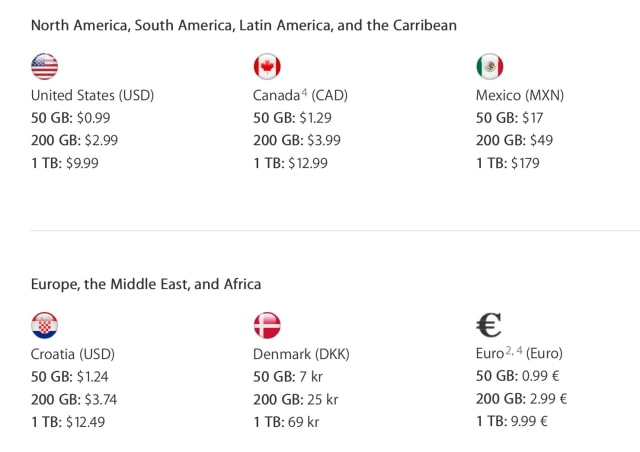Click the Canada flag icon
Image resolution: width=640 pixels, height=452 pixels.
point(267,66)
